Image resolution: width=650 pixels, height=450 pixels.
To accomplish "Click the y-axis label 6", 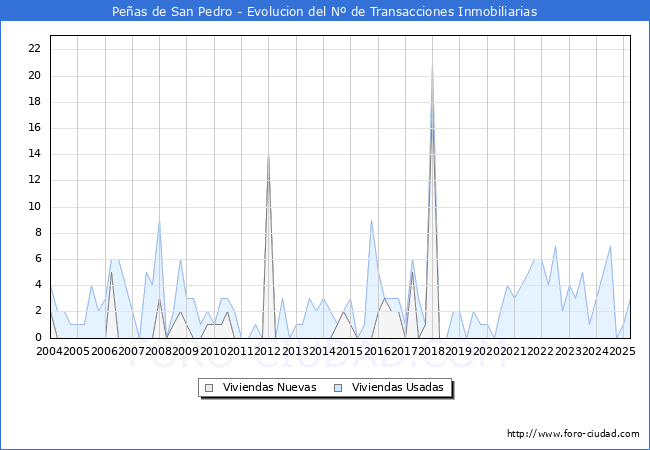I will coord(38,259).
